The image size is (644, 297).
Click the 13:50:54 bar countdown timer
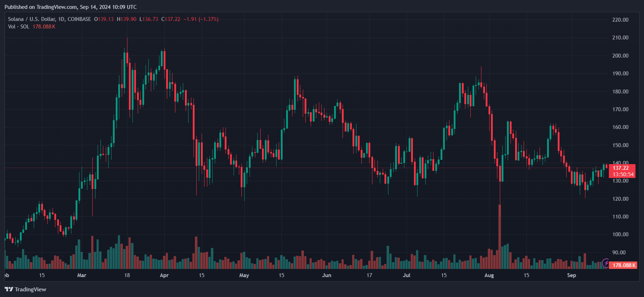tap(623, 174)
